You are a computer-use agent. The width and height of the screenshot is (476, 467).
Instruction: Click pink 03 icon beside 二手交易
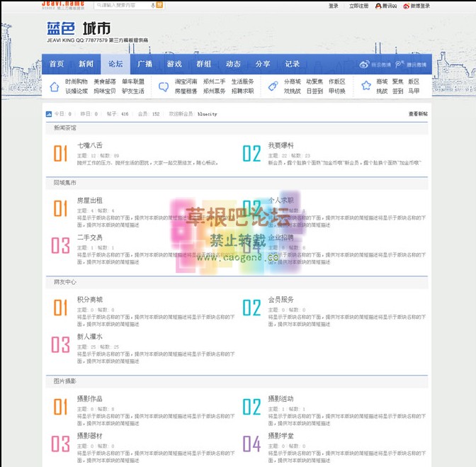(60, 245)
